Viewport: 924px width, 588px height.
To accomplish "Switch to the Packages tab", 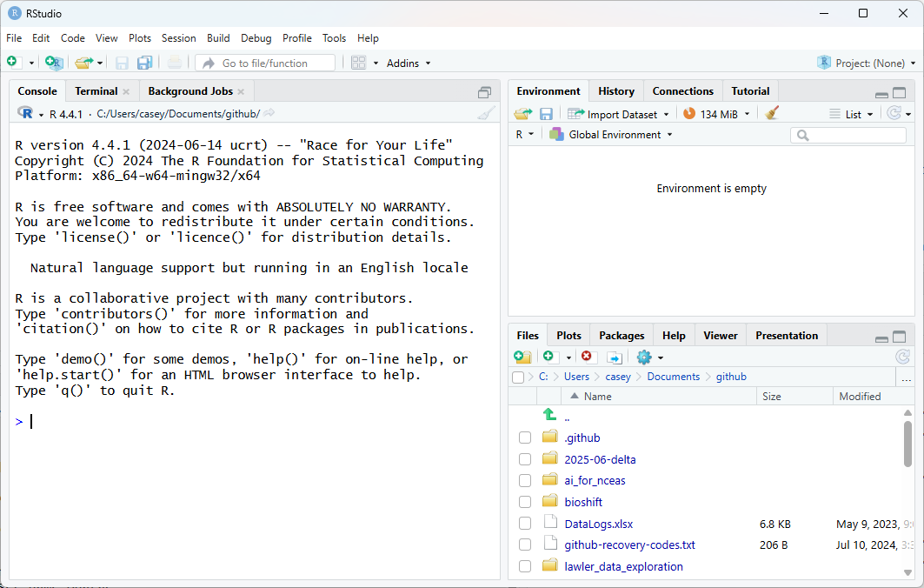I will click(x=622, y=336).
